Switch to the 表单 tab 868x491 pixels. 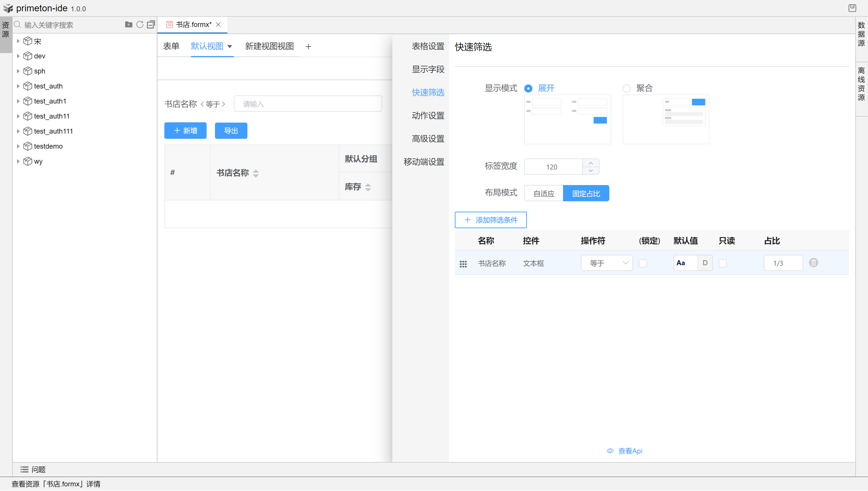[171, 46]
